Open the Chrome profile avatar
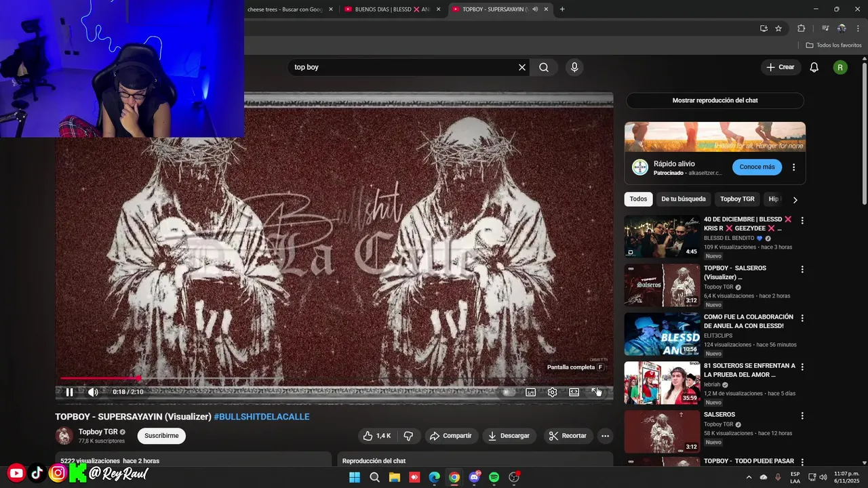 (842, 28)
